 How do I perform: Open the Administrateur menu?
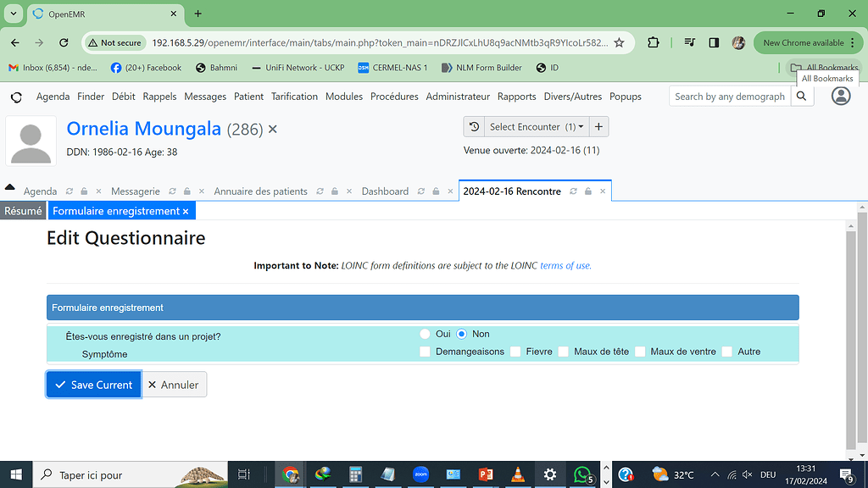(x=458, y=97)
